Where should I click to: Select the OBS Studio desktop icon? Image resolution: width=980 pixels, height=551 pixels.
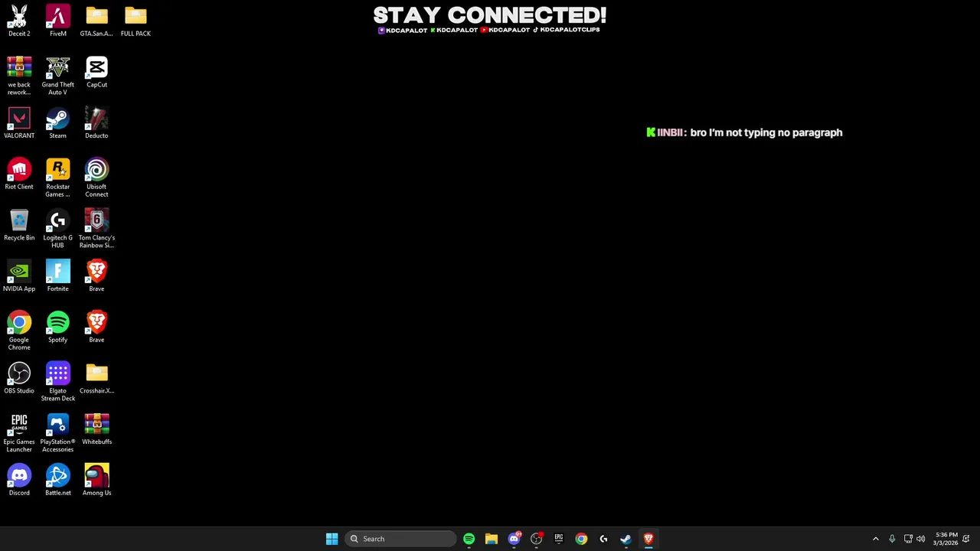[x=19, y=378]
